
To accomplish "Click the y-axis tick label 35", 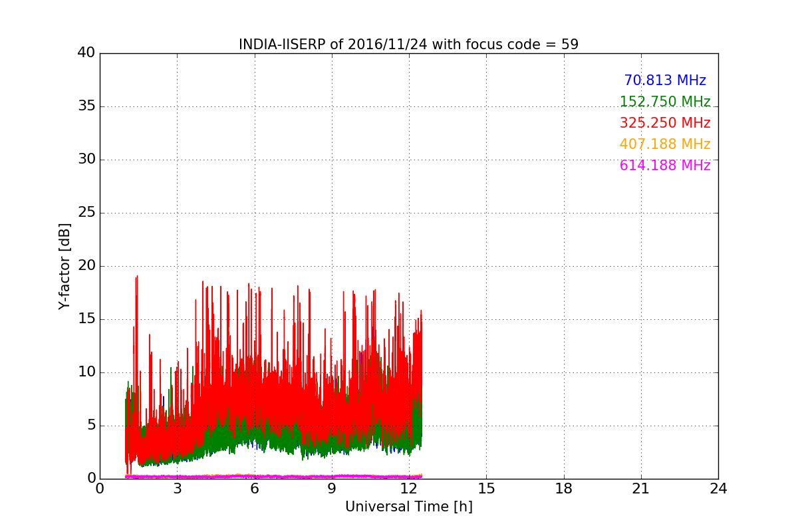I will pos(86,106).
